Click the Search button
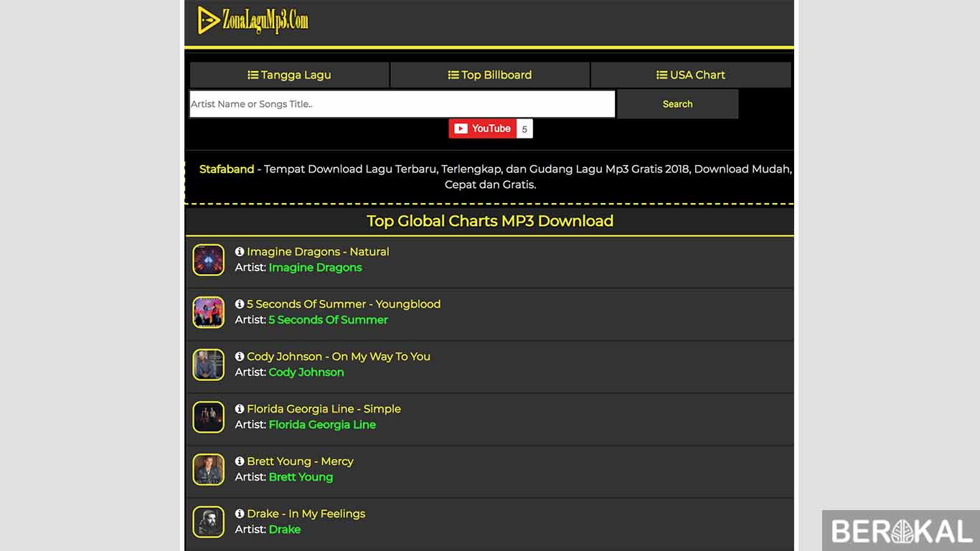This screenshot has height=551, width=980. 678,104
